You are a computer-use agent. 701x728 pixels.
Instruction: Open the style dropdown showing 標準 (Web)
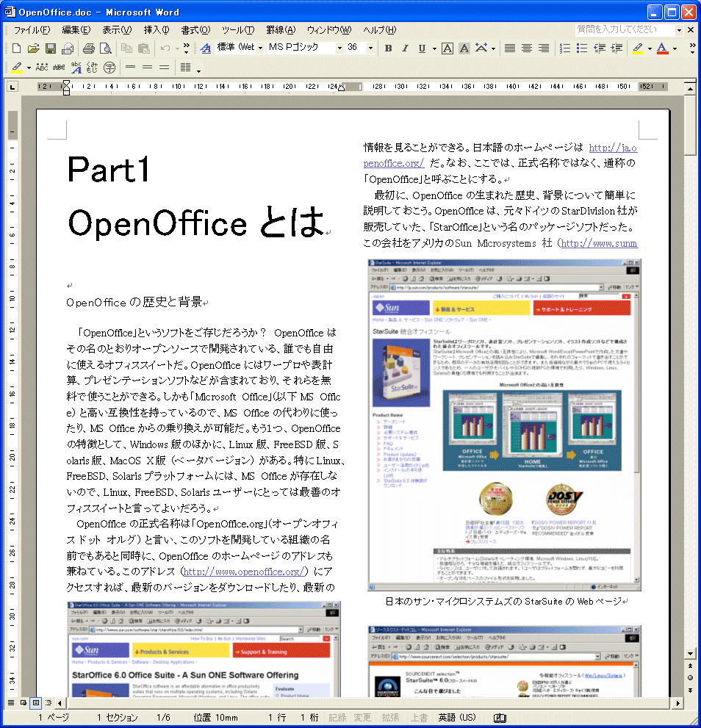click(261, 48)
